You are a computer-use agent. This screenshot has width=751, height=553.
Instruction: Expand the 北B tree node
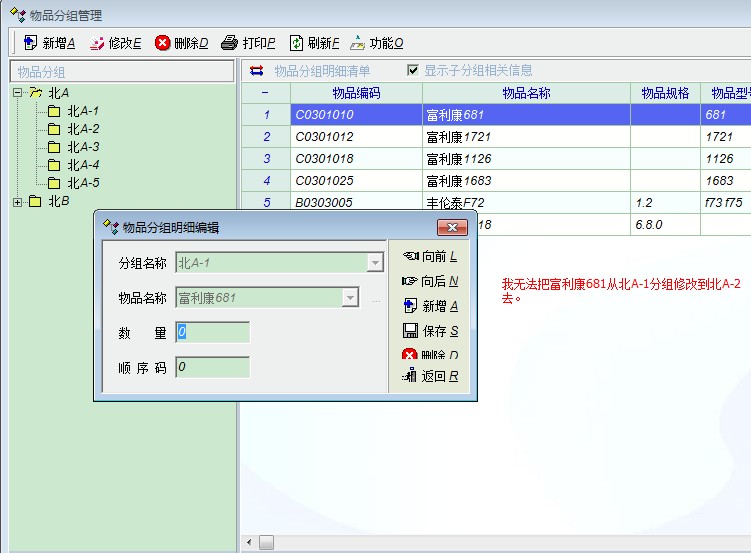click(x=17, y=202)
